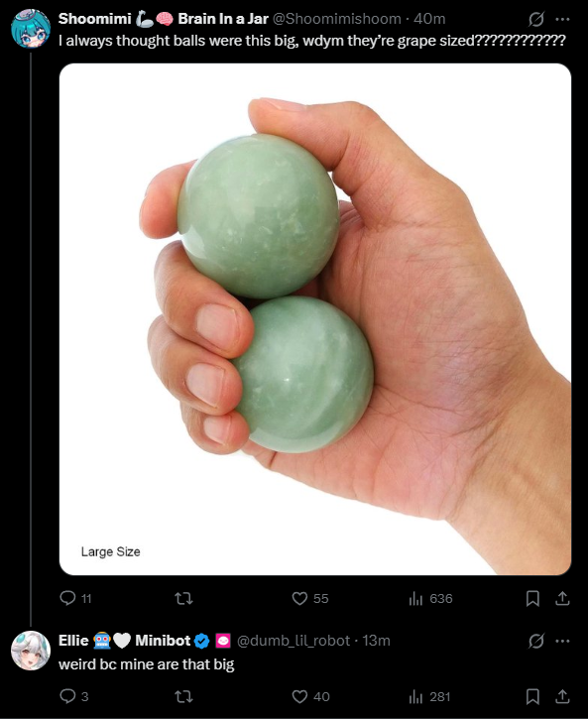Open more options on Shoomimi's tweet
The height and width of the screenshot is (719, 588).
click(562, 19)
